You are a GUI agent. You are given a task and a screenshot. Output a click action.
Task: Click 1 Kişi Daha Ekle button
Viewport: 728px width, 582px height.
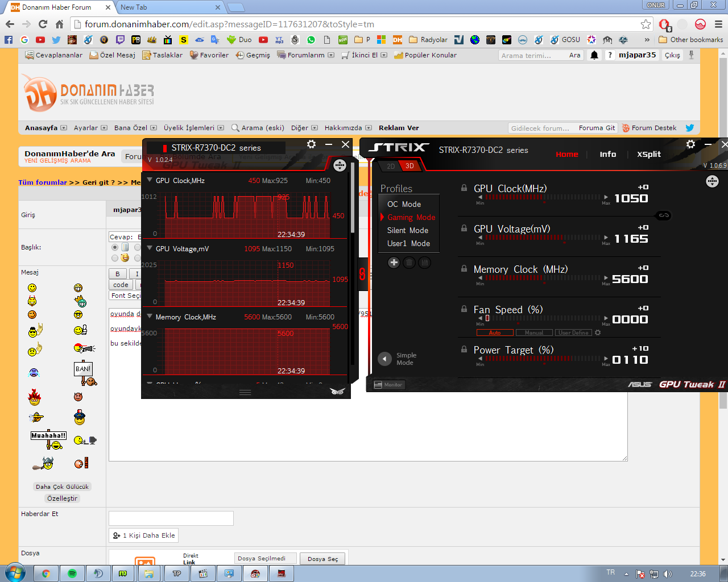(x=143, y=535)
